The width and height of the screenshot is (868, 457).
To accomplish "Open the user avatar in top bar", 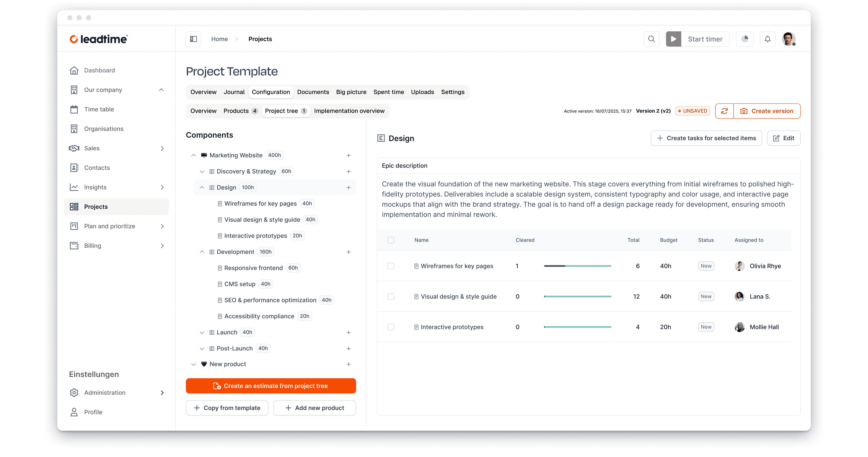I will (x=788, y=39).
